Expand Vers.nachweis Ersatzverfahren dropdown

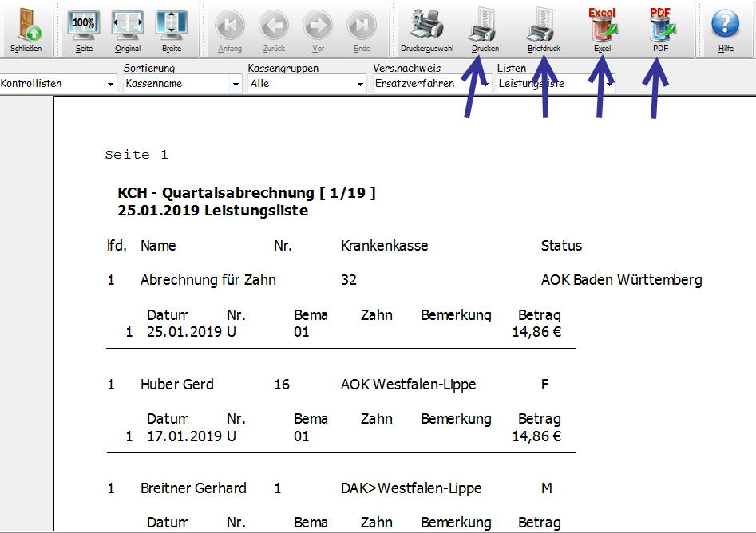coord(485,84)
